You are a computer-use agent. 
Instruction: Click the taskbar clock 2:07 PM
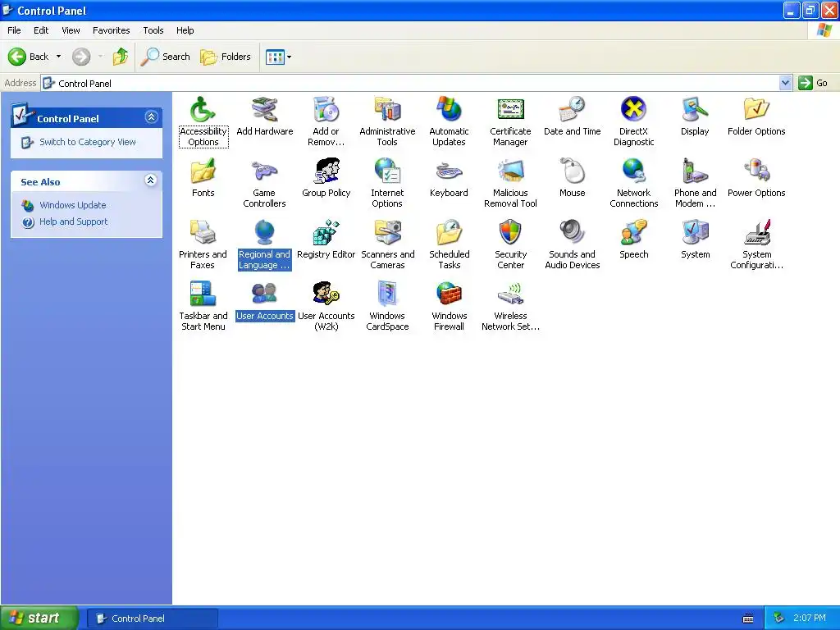[x=810, y=618]
